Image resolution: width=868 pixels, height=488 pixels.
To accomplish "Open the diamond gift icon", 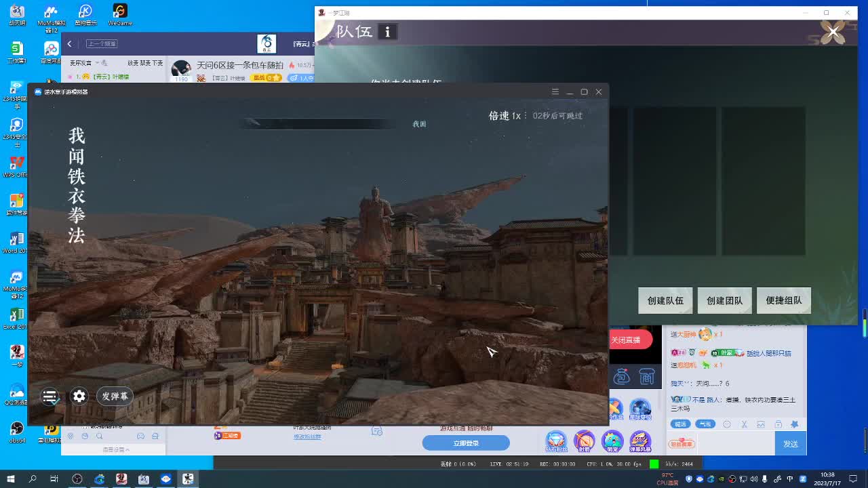I will 556,441.
